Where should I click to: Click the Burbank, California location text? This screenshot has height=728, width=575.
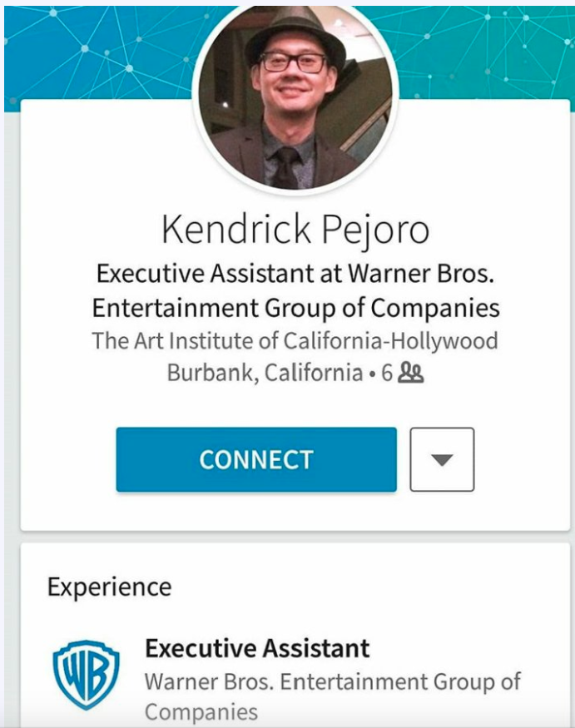pos(265,373)
